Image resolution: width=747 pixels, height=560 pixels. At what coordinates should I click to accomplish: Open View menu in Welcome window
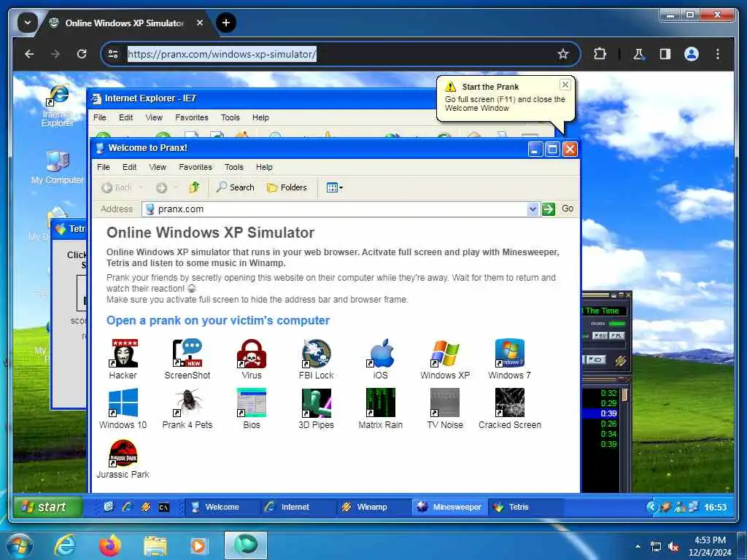click(158, 167)
